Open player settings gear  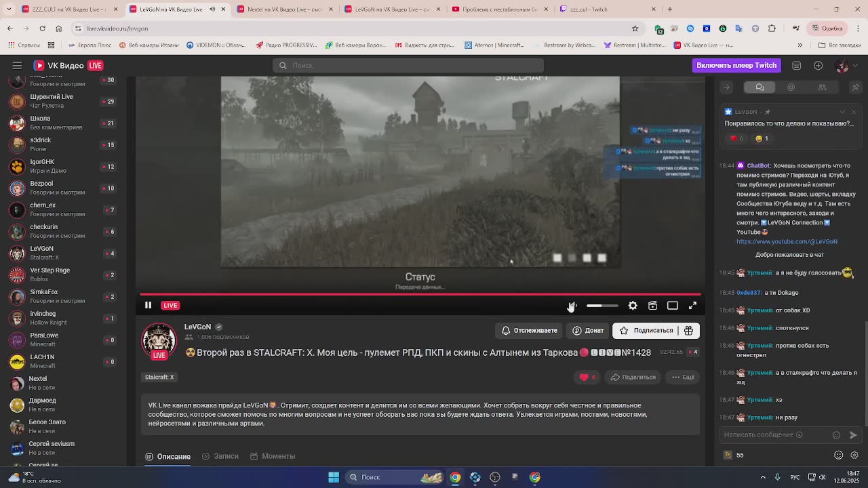[633, 306]
